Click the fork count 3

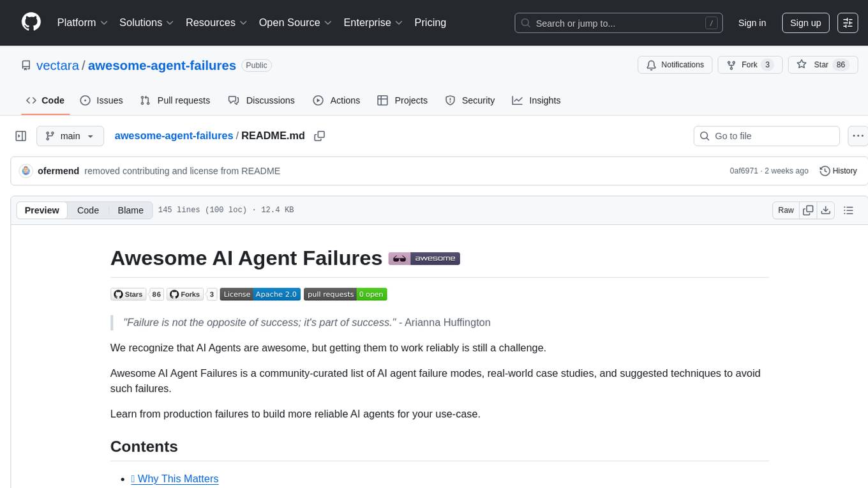768,65
